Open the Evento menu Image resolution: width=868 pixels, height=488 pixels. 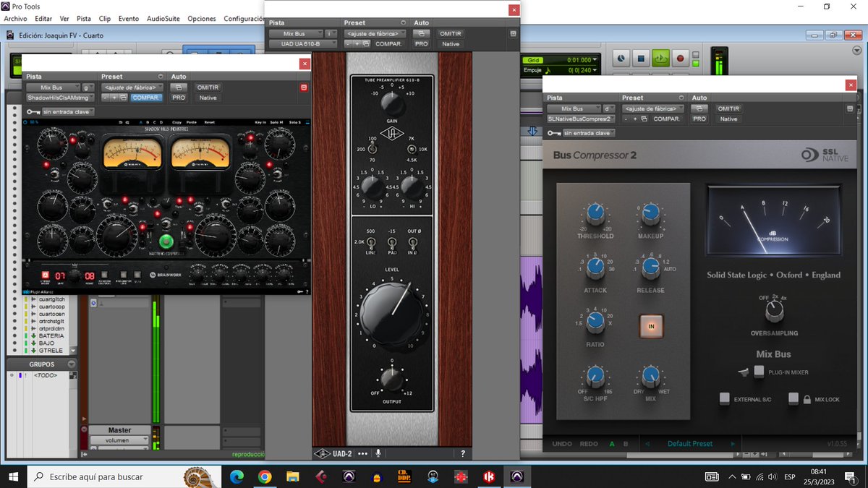[x=129, y=19]
